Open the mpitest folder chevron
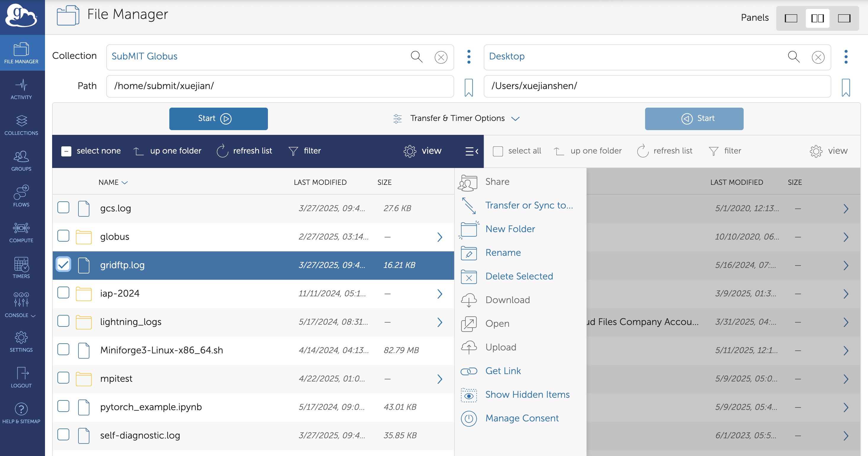Image resolution: width=868 pixels, height=456 pixels. [x=439, y=379]
